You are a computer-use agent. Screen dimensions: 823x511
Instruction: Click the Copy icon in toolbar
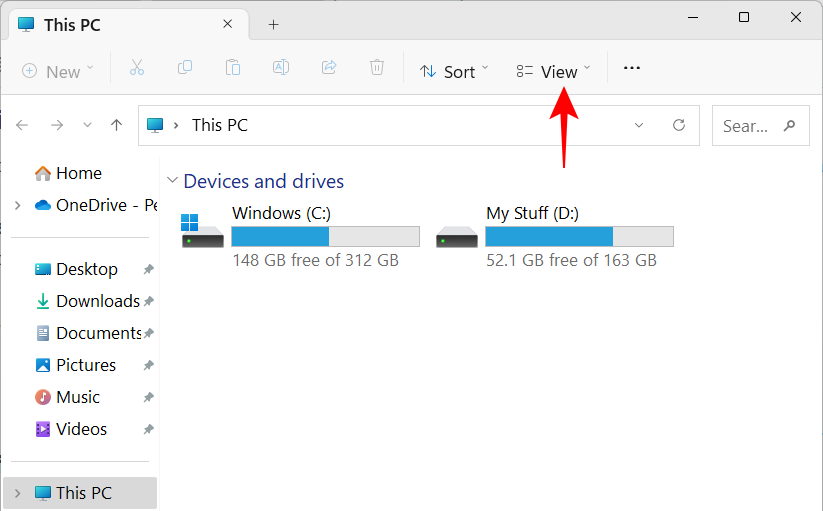tap(185, 68)
